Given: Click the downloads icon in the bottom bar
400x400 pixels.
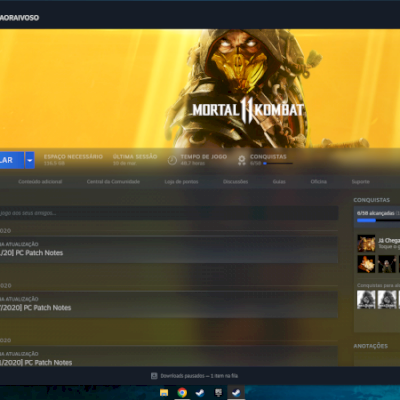Looking at the screenshot, I should 154,376.
